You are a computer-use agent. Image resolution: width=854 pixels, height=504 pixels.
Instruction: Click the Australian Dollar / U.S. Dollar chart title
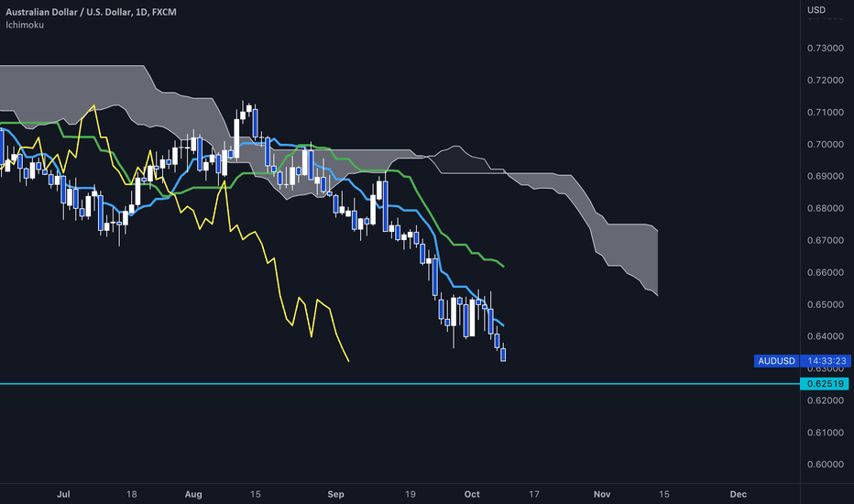tap(91, 12)
